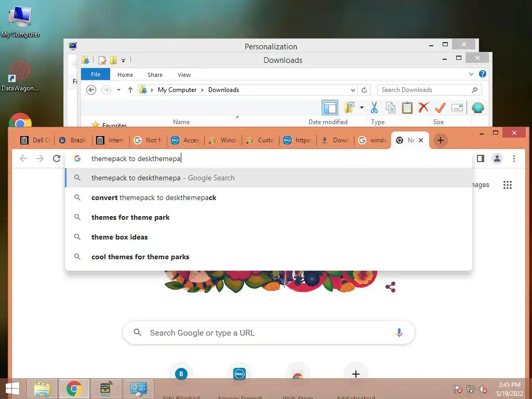The height and width of the screenshot is (399, 532).
Task: Open a new Chrome tab with plus button
Action: 441,140
